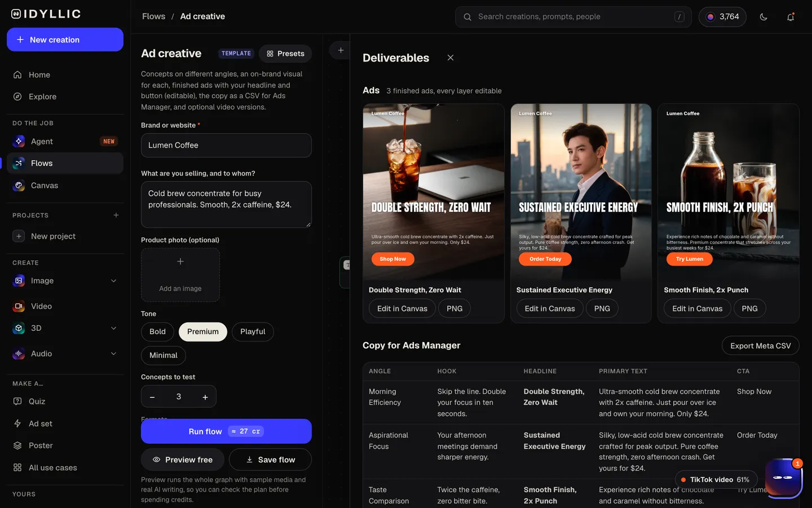The height and width of the screenshot is (508, 812).
Task: Open the Video creation tool
Action: click(65, 306)
